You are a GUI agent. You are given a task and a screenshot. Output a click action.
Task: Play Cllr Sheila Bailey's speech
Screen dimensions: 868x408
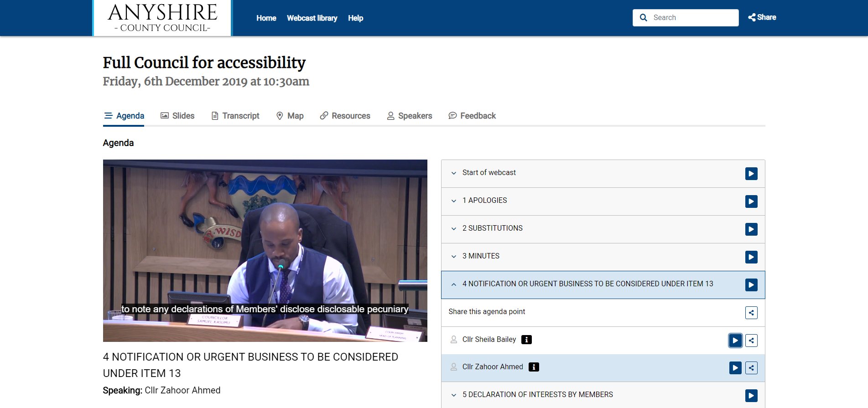click(x=735, y=341)
